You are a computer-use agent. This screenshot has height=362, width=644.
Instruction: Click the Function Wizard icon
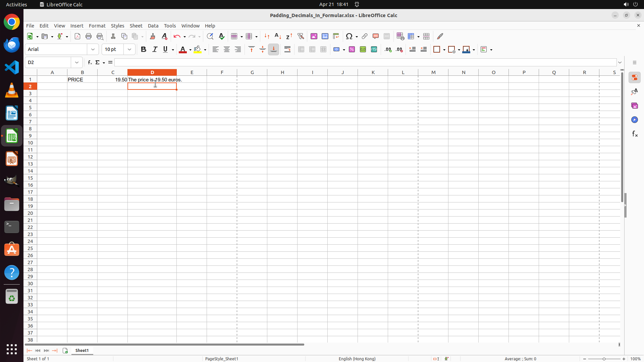tap(90, 62)
